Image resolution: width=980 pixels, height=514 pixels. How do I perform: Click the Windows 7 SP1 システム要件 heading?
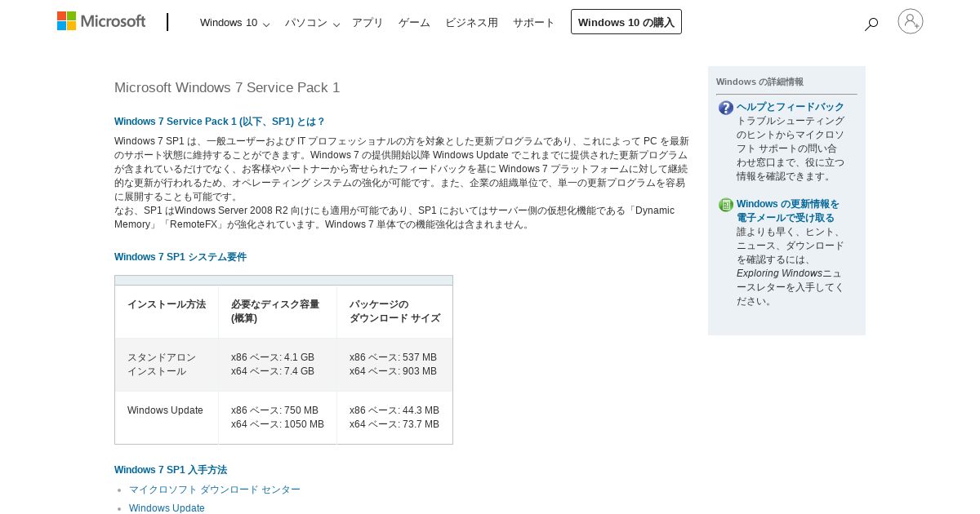[180, 257]
